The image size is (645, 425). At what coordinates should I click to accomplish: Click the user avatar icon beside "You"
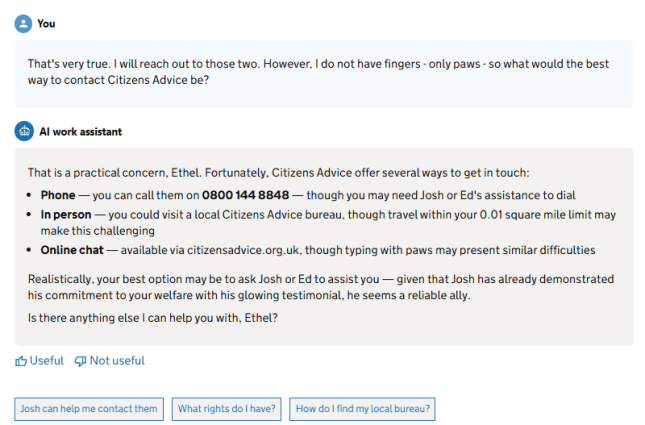23,24
